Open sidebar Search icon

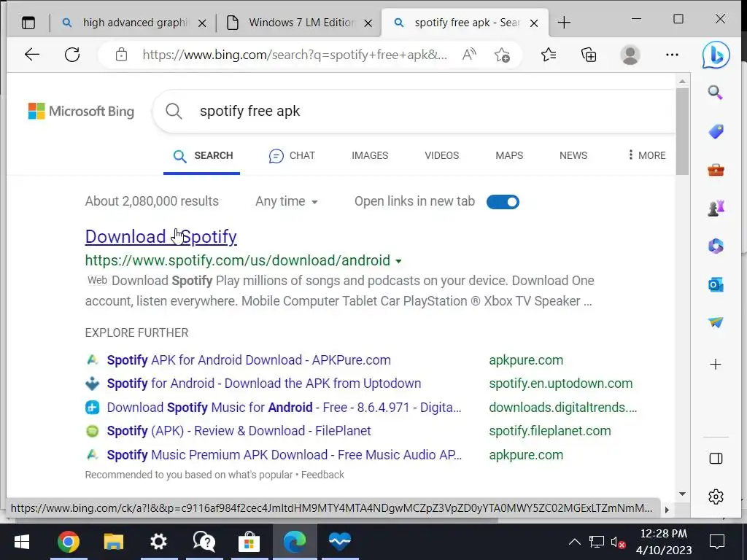tap(715, 93)
